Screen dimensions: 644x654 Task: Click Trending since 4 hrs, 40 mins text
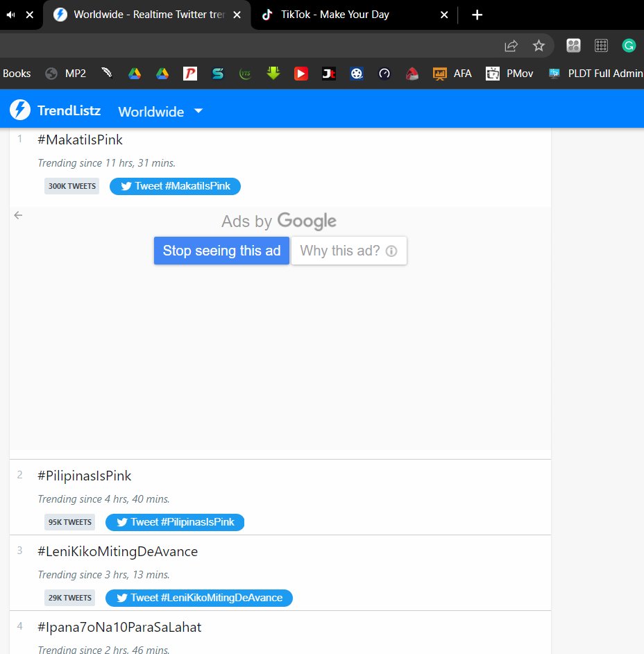tap(104, 499)
